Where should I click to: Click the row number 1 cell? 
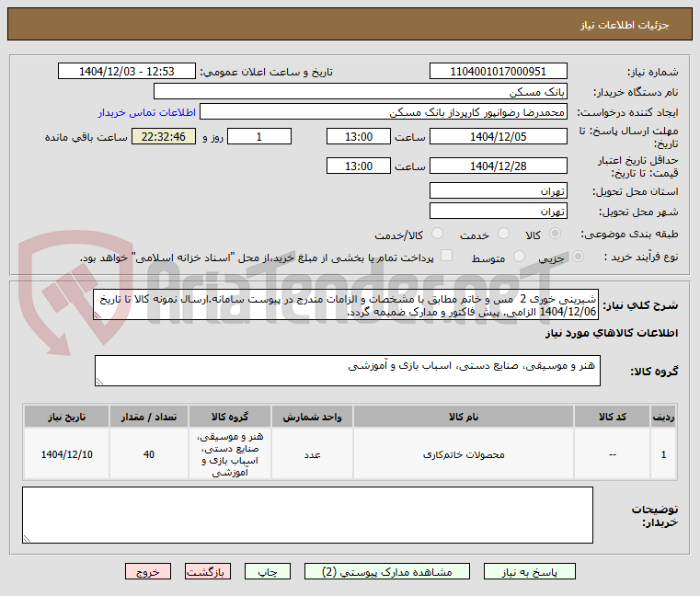click(663, 454)
